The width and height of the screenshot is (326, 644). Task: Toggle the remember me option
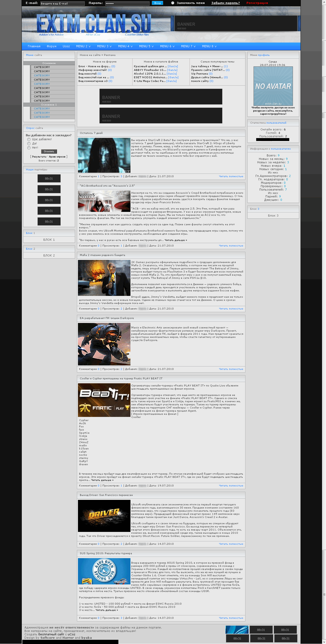tap(173, 3)
